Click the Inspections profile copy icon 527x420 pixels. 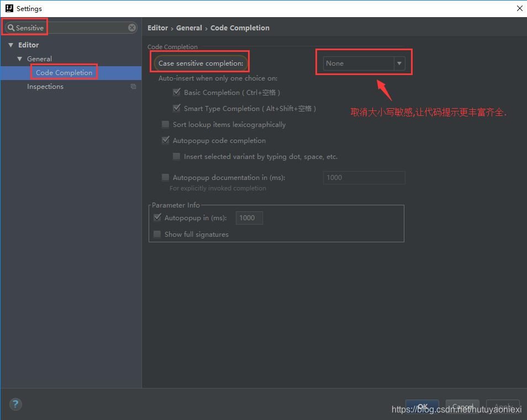(x=134, y=86)
